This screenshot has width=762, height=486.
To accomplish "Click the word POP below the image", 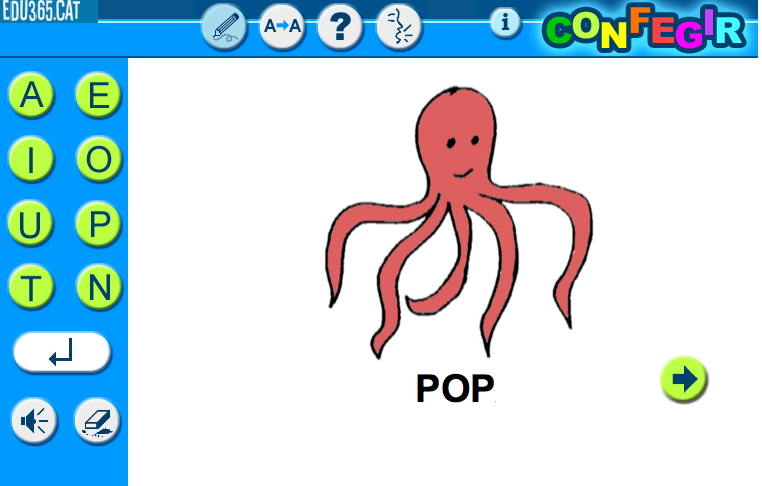I will (455, 388).
